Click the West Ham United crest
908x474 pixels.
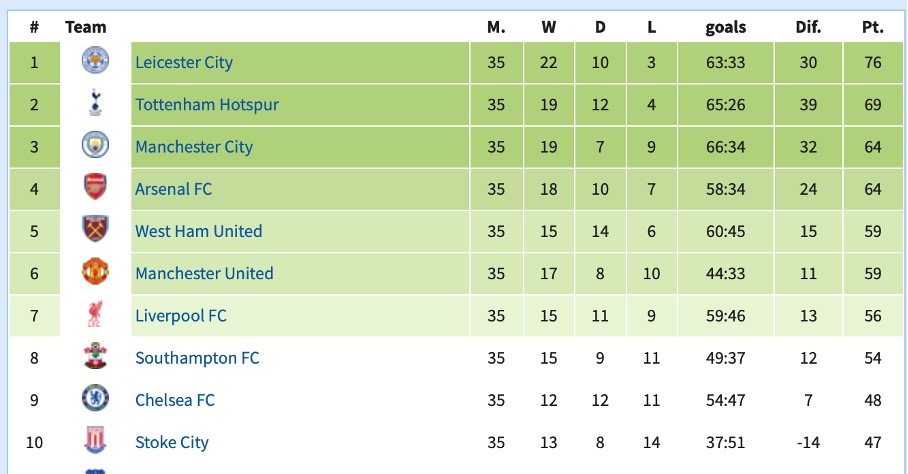coord(95,230)
